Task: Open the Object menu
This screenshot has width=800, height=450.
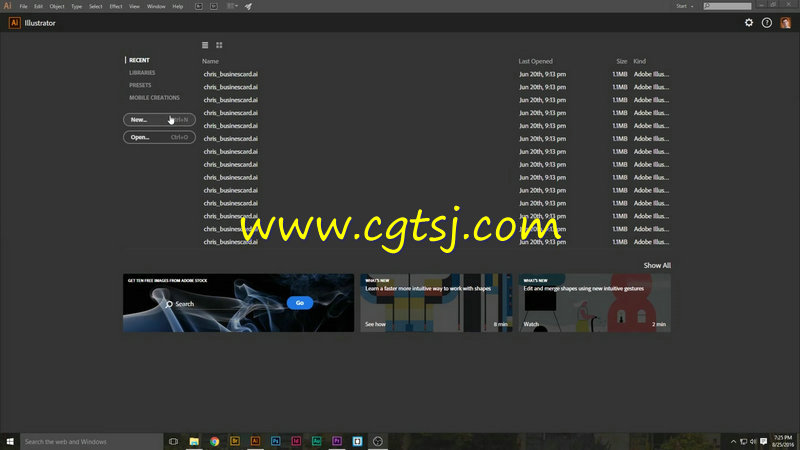Action: 57,6
